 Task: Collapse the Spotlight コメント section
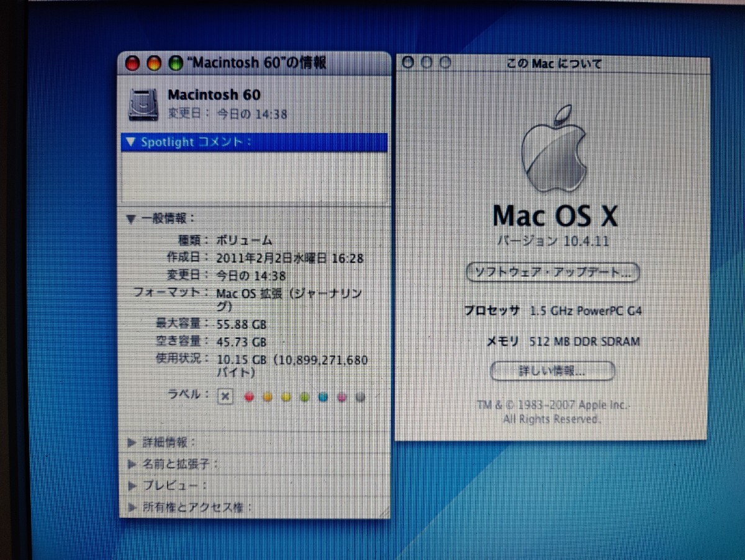point(130,142)
